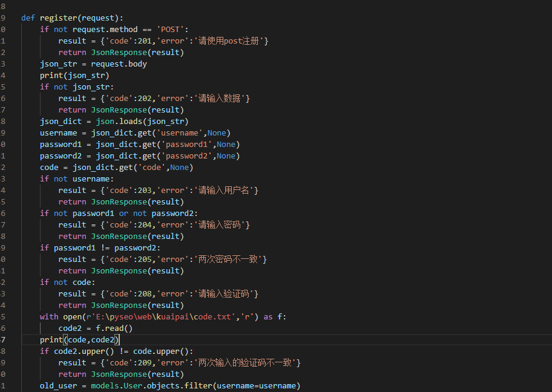The height and width of the screenshot is (392, 552).
Task: Click 'return JsonResponse(result)' below the 209 result
Action: tap(121, 374)
